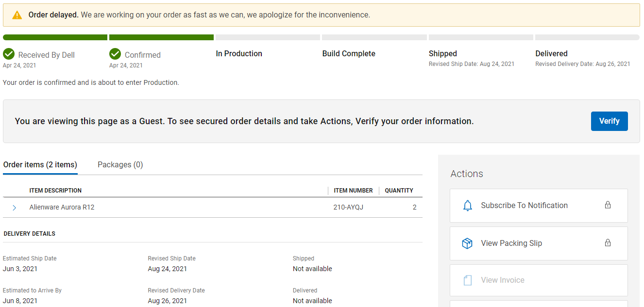Click the Confirmed progress bar segment
This screenshot has height=307, width=644.
[161, 37]
